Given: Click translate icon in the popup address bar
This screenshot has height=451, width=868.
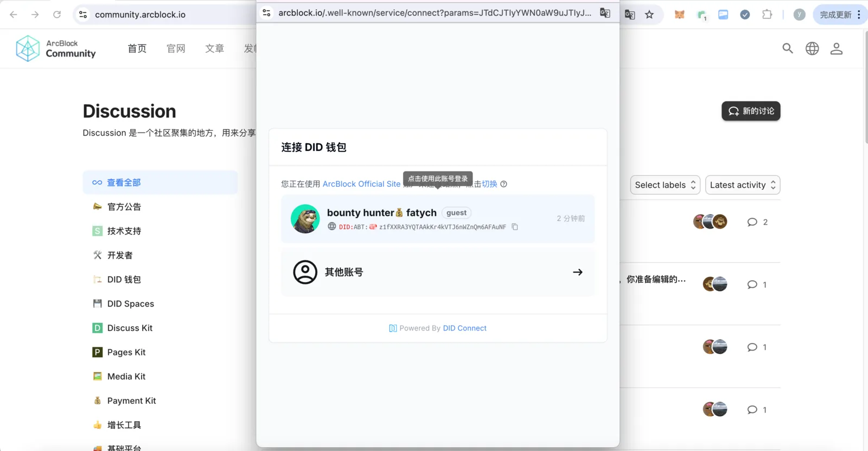Looking at the screenshot, I should (605, 12).
